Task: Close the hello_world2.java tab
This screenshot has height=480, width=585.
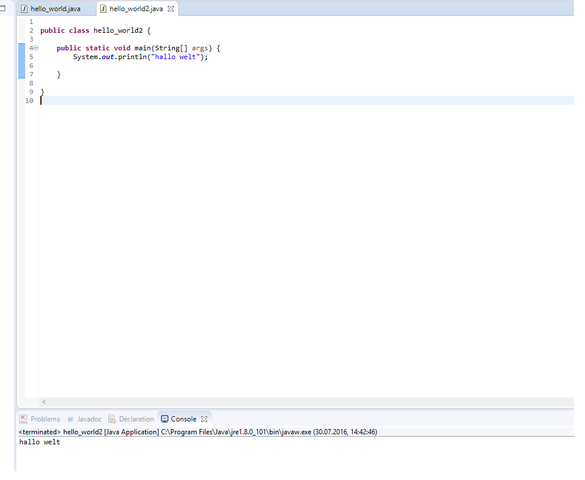Action: point(171,9)
